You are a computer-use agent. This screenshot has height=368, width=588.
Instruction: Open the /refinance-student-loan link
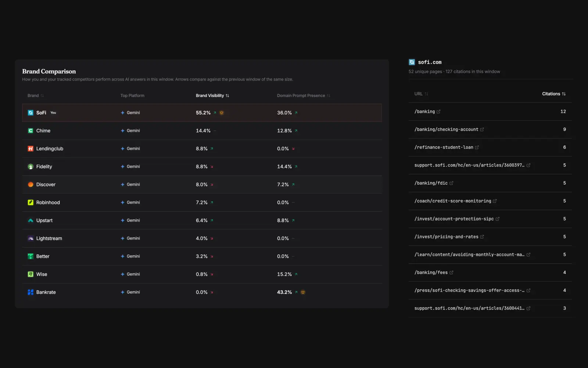[x=444, y=147]
